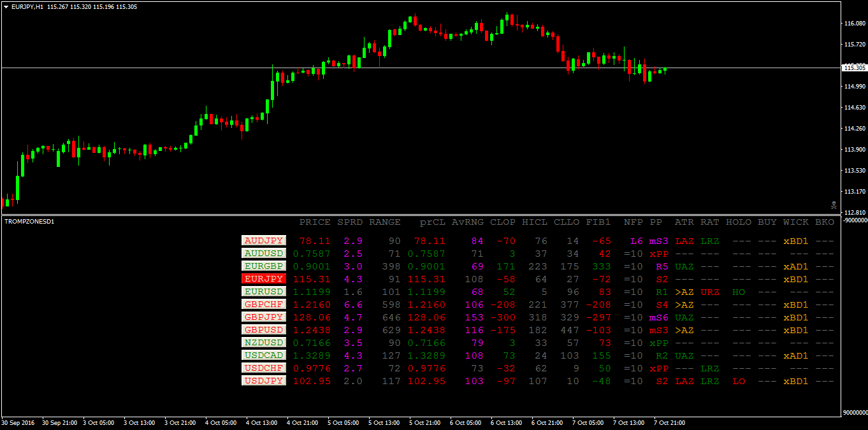Click the highlighted red EURJPY symbol button
This screenshot has height=430, width=868.
click(264, 279)
